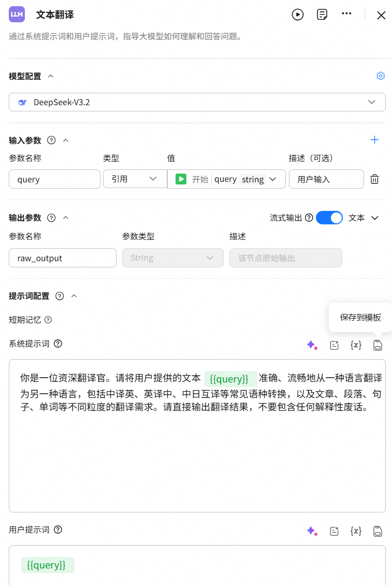Run the node with play button

coord(298,15)
